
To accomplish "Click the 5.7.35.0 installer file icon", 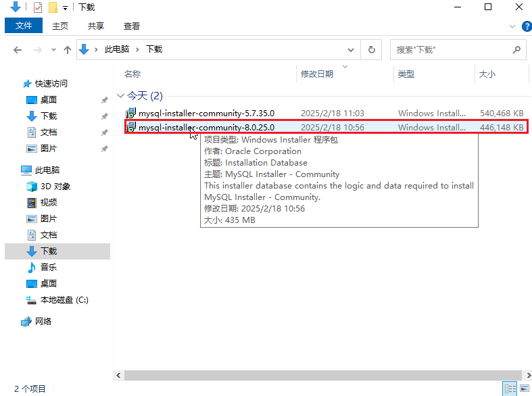I will [x=130, y=113].
